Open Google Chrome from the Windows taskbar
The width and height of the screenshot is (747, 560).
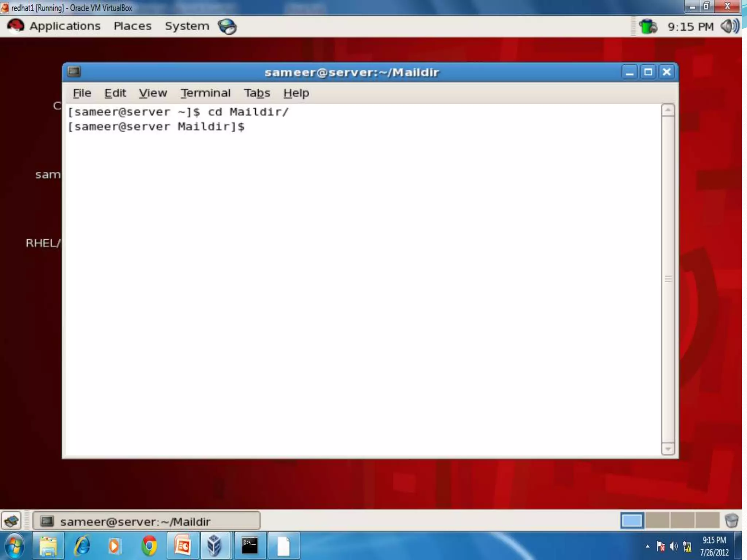(x=149, y=546)
